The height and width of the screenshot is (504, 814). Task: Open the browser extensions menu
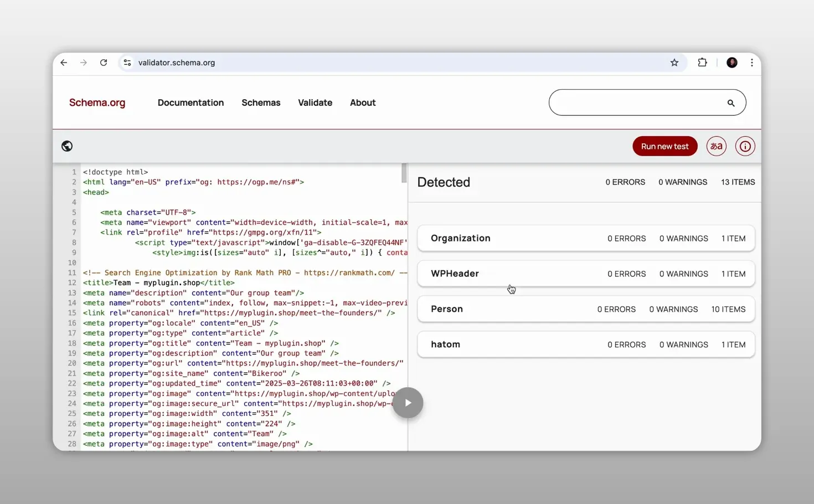pyautogui.click(x=702, y=63)
